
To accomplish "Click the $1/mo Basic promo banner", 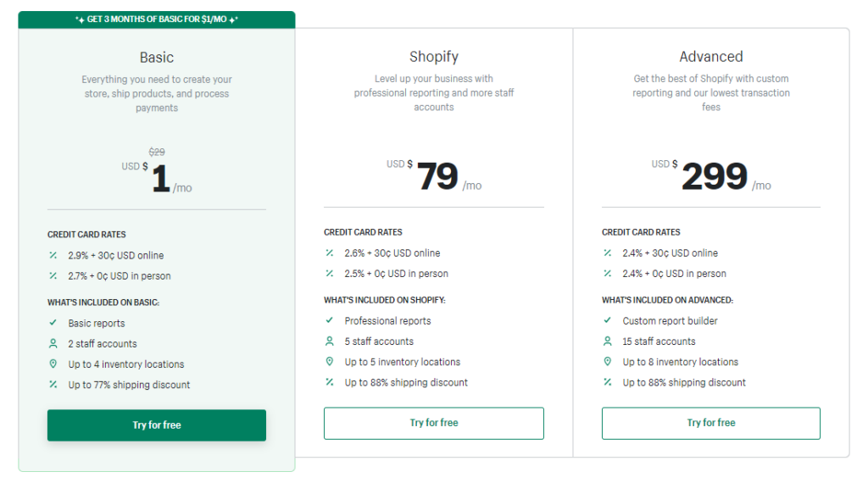I will [x=157, y=19].
